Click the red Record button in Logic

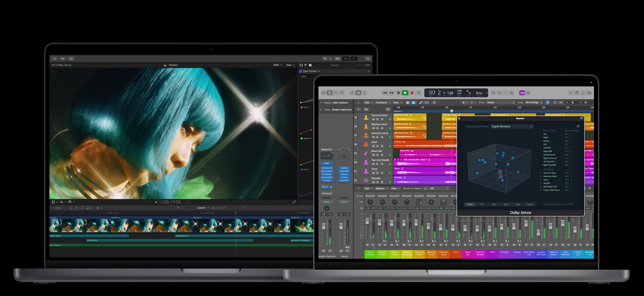pos(412,93)
